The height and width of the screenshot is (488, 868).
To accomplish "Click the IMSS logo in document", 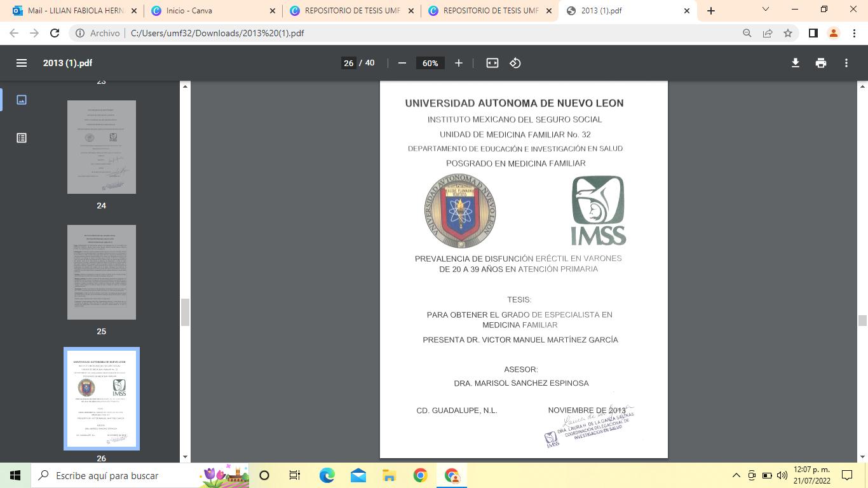I will [x=598, y=210].
